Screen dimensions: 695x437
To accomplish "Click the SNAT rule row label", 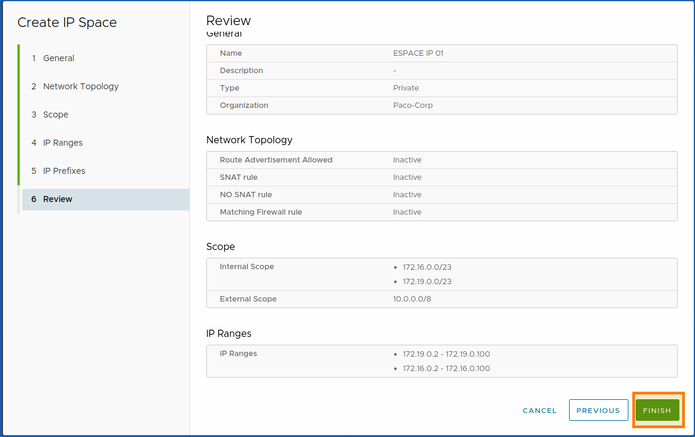I will pyautogui.click(x=238, y=177).
